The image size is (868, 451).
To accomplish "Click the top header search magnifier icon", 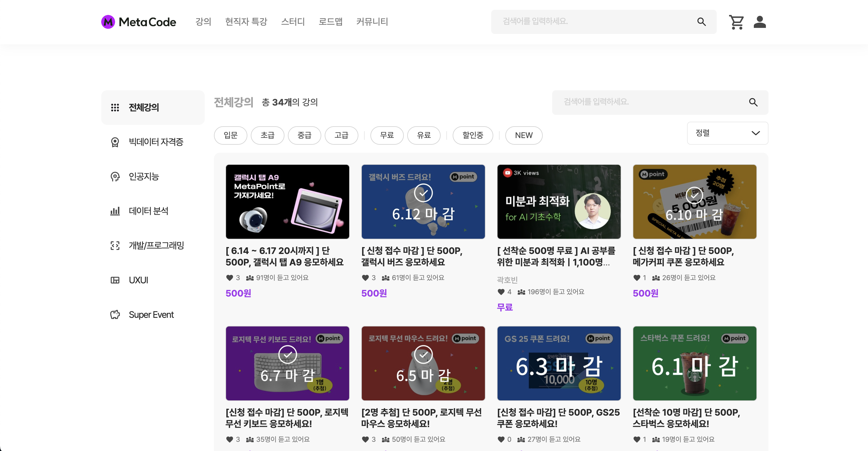I will point(701,22).
